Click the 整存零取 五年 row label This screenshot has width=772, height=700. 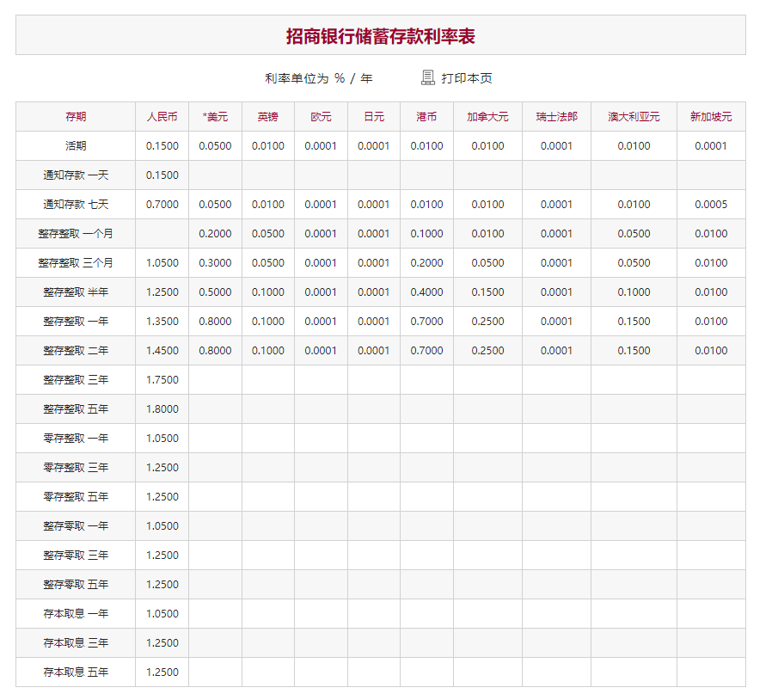(x=76, y=584)
